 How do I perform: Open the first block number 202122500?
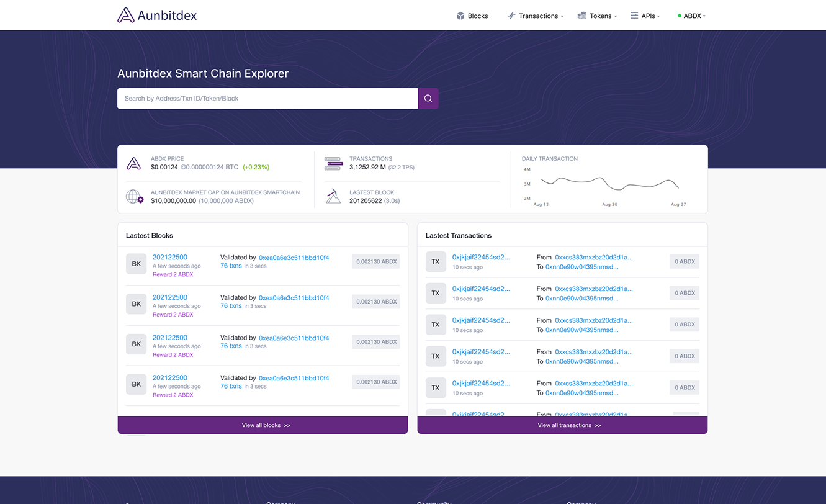coord(170,257)
